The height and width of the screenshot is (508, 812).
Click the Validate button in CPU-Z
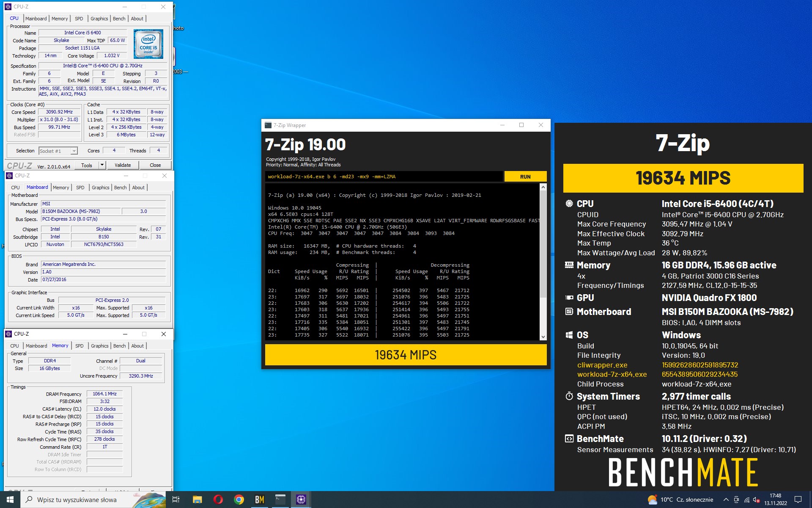click(x=123, y=165)
